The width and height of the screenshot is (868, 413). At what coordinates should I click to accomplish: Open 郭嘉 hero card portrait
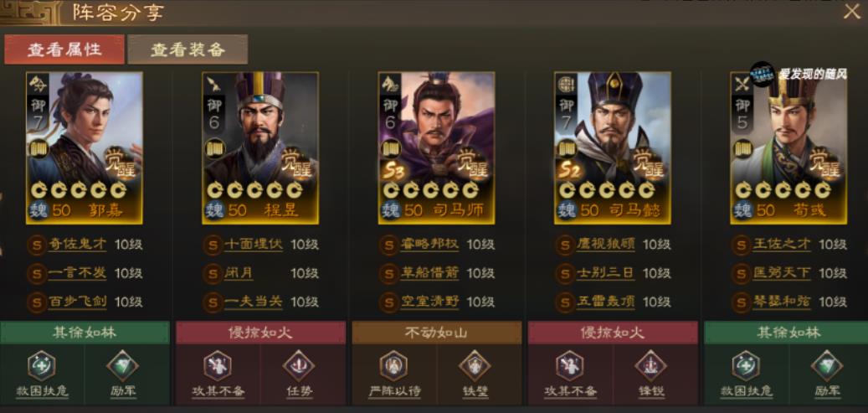click(85, 148)
